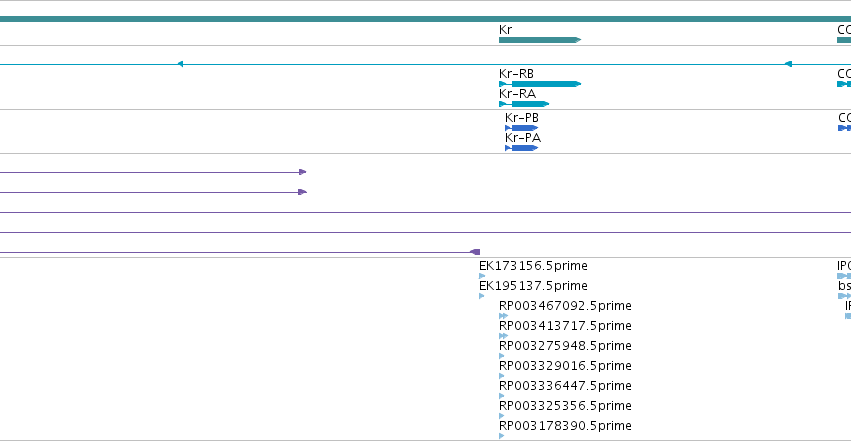Click the EK195137.5prime feature arrow
851x441 pixels.
point(482,296)
